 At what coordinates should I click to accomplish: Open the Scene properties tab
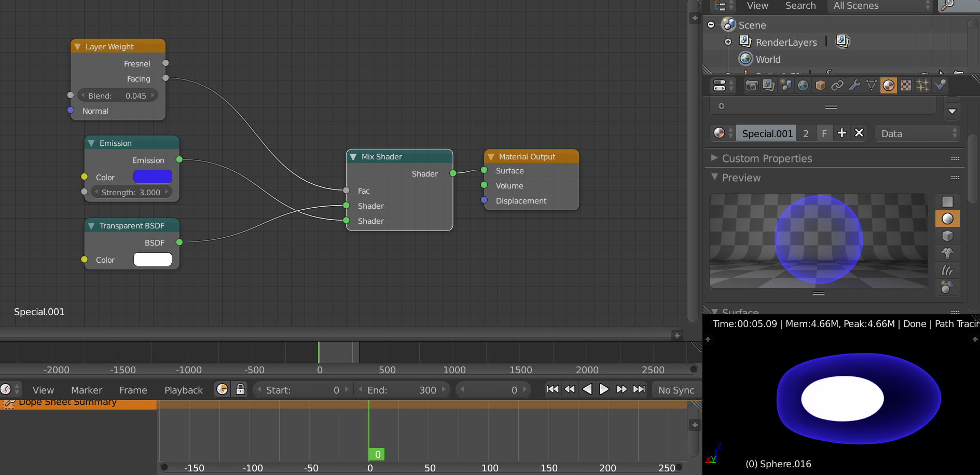click(786, 86)
